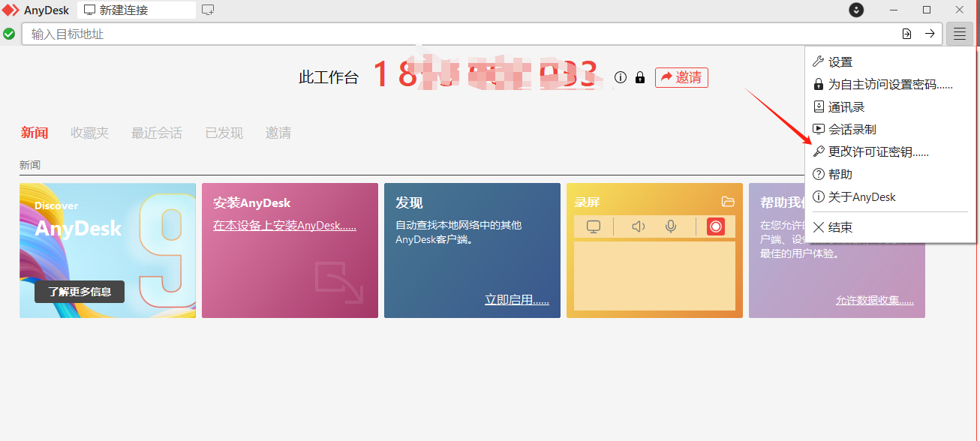Viewport: 980px width, 441px height.
Task: Open the 最近会话 tab
Action: coord(157,133)
